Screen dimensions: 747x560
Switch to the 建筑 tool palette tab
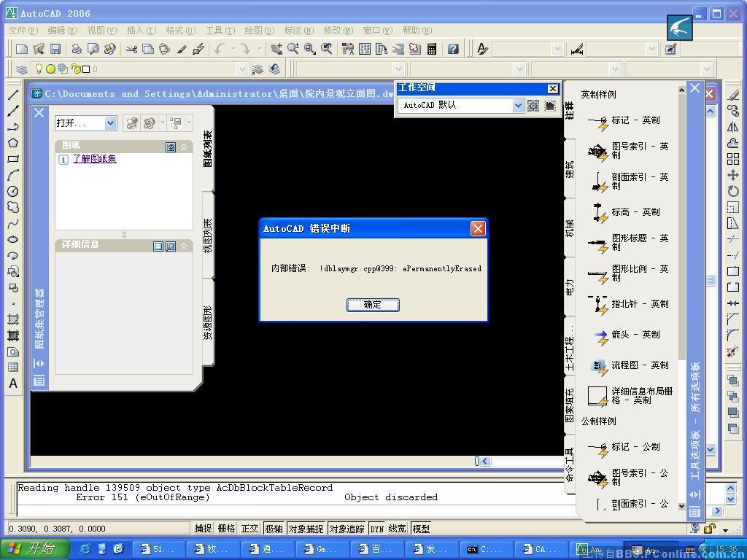[570, 169]
